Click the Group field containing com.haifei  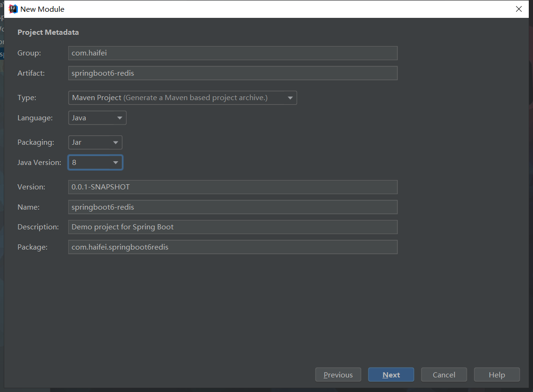tap(232, 53)
